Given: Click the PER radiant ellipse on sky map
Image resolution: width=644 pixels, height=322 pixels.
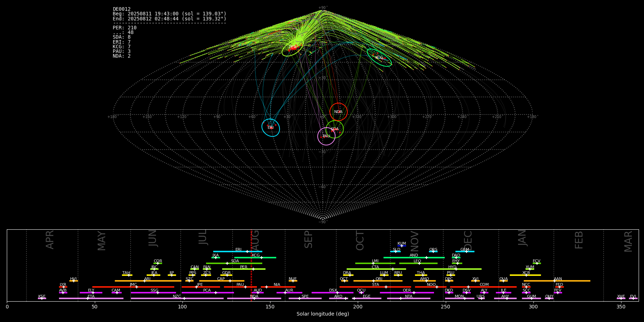Looking at the screenshot, I should [292, 47].
